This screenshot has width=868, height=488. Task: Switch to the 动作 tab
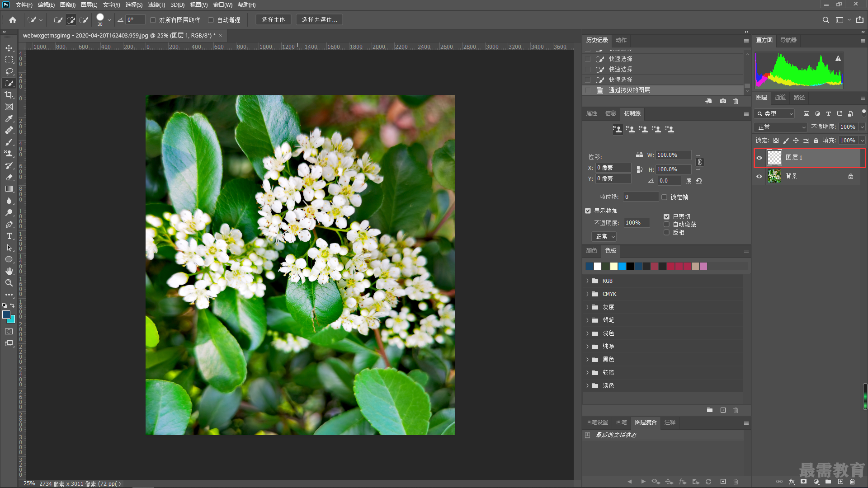click(621, 40)
